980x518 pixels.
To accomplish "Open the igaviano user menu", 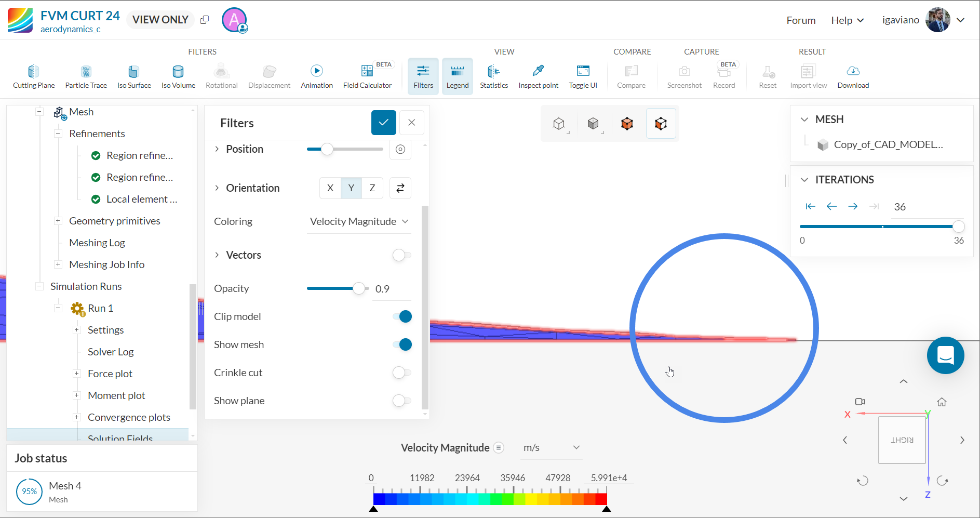I will (x=923, y=20).
